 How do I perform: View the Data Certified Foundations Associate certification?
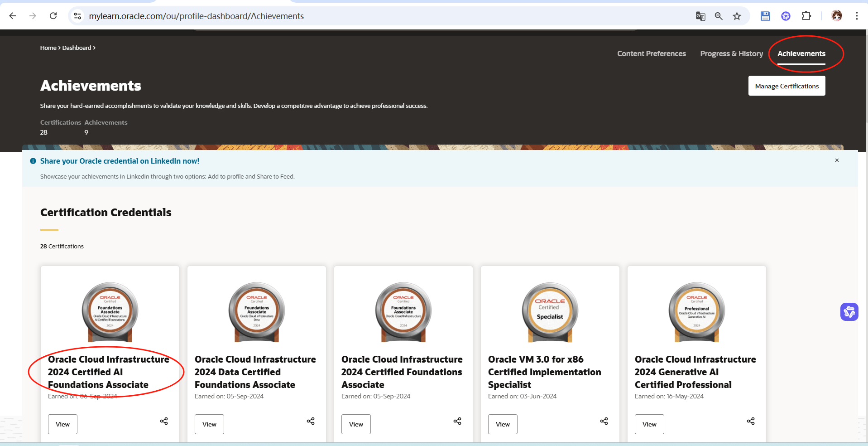tap(209, 424)
